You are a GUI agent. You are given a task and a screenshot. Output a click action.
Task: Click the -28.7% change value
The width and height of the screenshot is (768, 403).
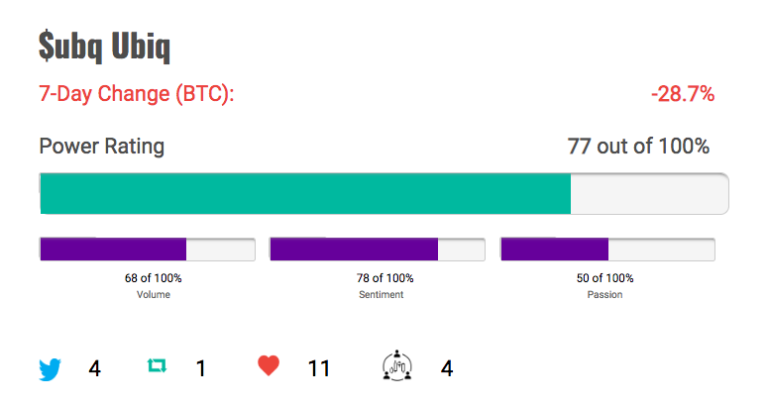click(683, 94)
